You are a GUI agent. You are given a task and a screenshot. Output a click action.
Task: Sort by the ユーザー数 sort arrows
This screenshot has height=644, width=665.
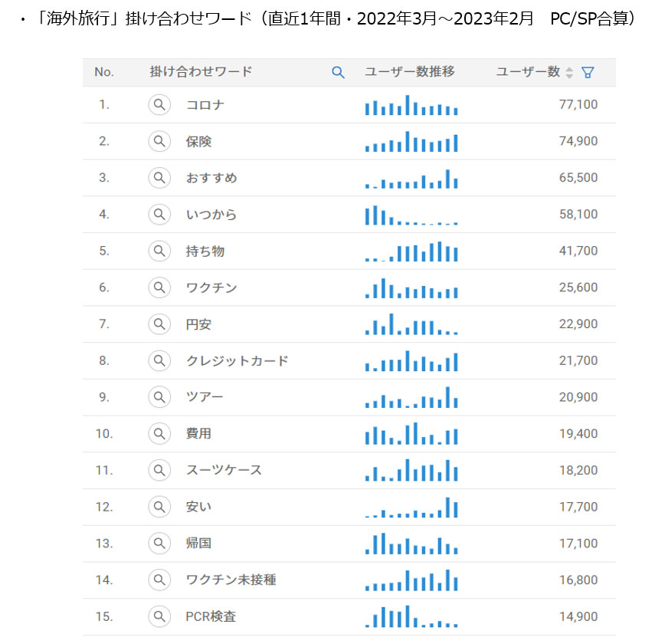[569, 72]
